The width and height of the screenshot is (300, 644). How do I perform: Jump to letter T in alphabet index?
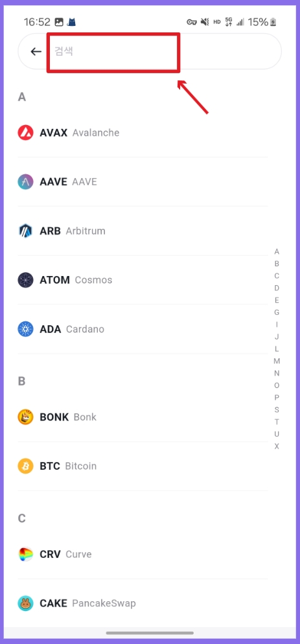[x=277, y=422]
